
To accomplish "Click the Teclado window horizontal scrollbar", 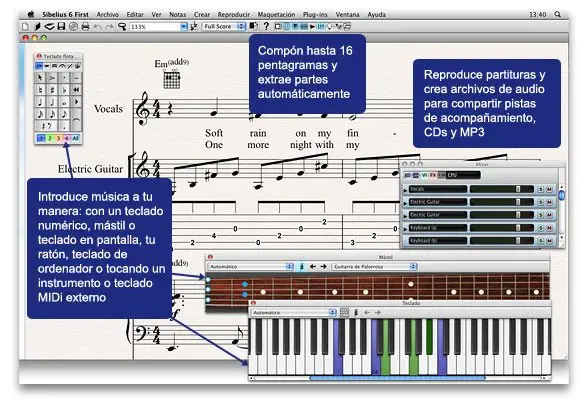I will point(398,378).
